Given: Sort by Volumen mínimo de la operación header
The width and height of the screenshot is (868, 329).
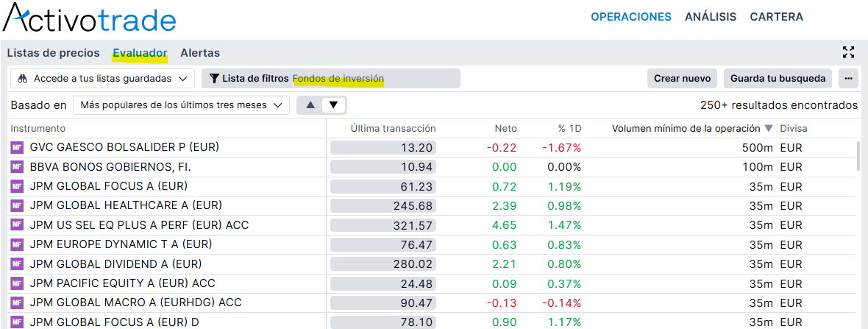Looking at the screenshot, I should pos(686,129).
